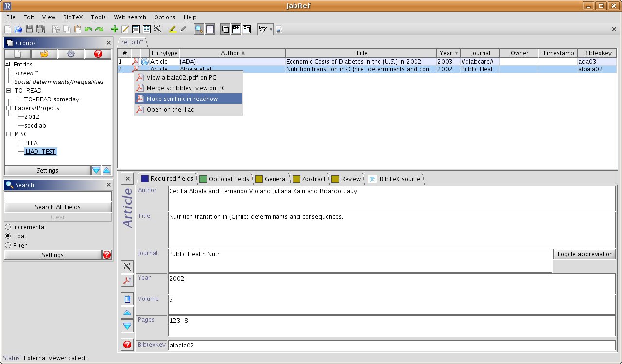Image resolution: width=622 pixels, height=364 pixels.
Task: Close the entry editor with the X
Action: pyautogui.click(x=127, y=179)
